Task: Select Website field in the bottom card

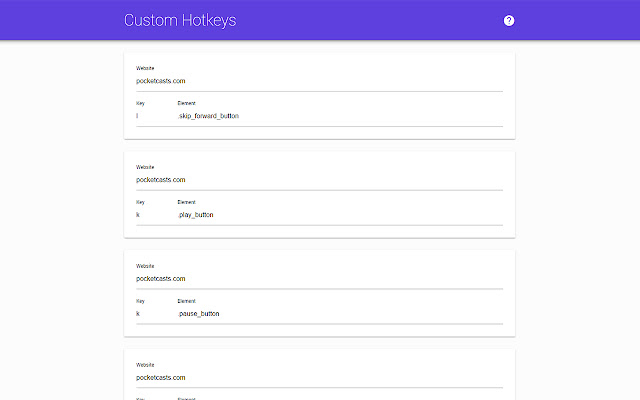Action: [x=318, y=378]
